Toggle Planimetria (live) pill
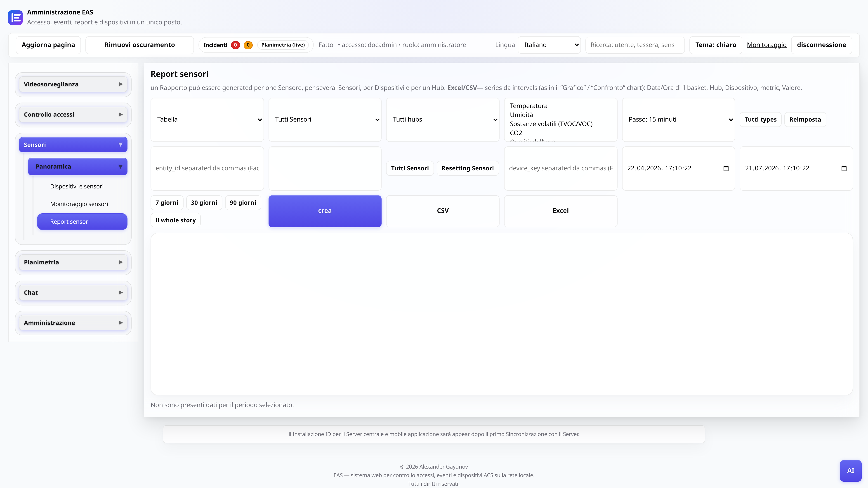This screenshot has height=488, width=868. pyautogui.click(x=283, y=45)
